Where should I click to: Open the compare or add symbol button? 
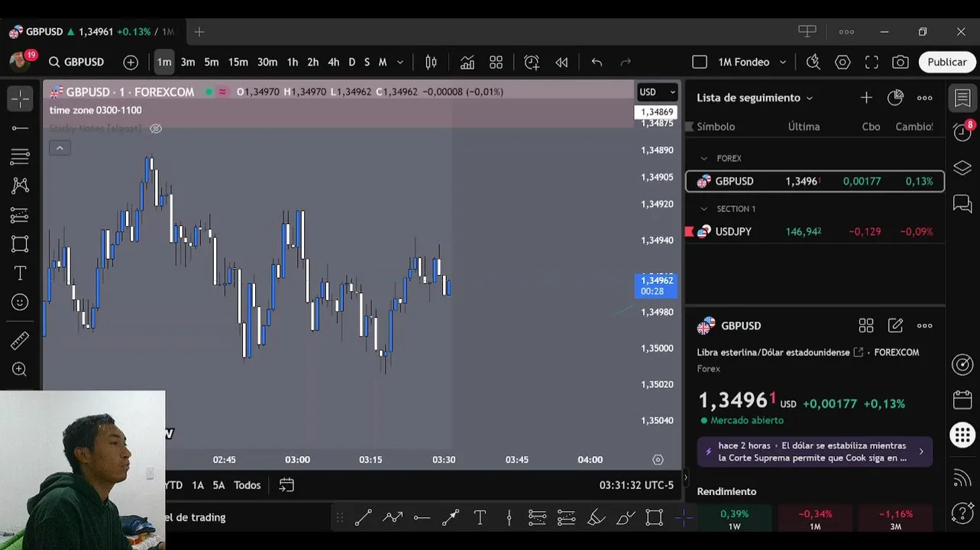(131, 62)
